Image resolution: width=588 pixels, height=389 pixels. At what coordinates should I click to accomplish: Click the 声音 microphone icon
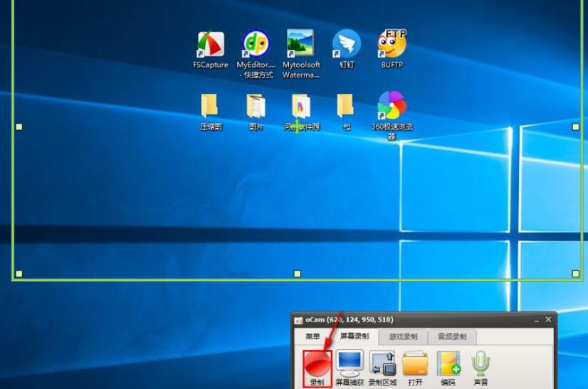click(x=481, y=369)
